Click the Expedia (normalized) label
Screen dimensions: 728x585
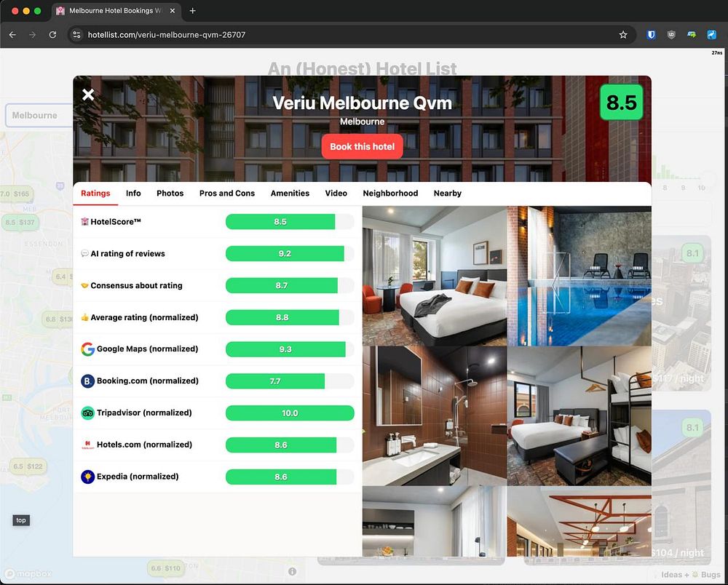(x=138, y=477)
